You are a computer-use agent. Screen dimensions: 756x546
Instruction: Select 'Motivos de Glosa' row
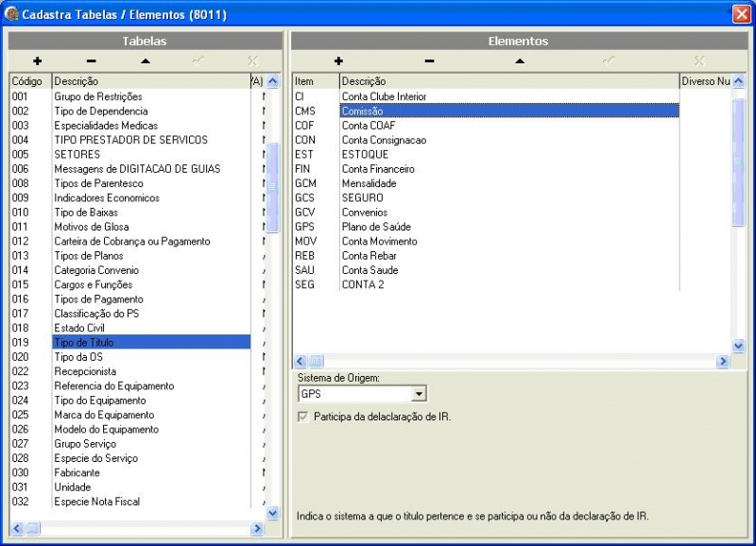tap(137, 227)
